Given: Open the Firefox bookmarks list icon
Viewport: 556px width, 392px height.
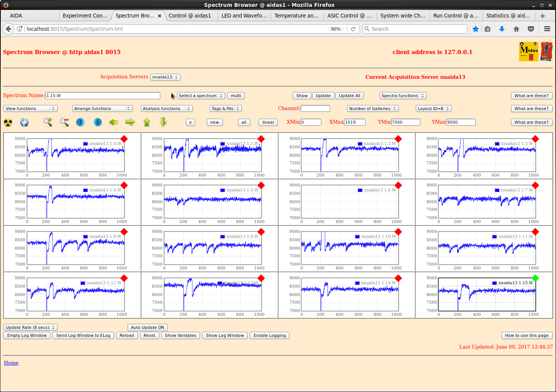Looking at the screenshot, I should (487, 29).
